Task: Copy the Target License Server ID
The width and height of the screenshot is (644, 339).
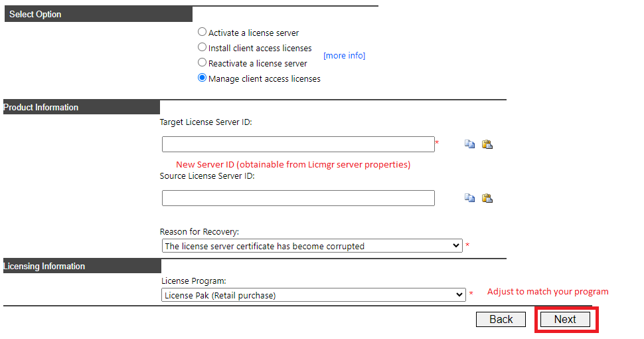Action: [469, 144]
